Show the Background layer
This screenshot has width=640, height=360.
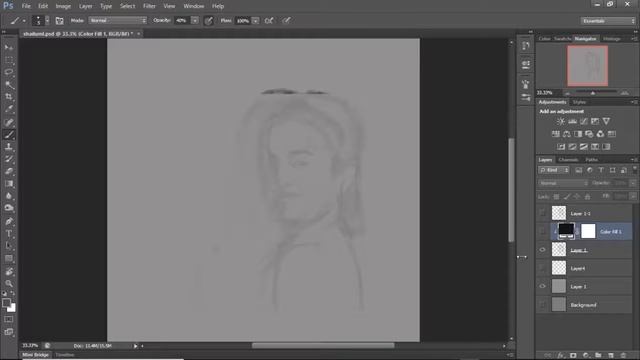click(542, 305)
